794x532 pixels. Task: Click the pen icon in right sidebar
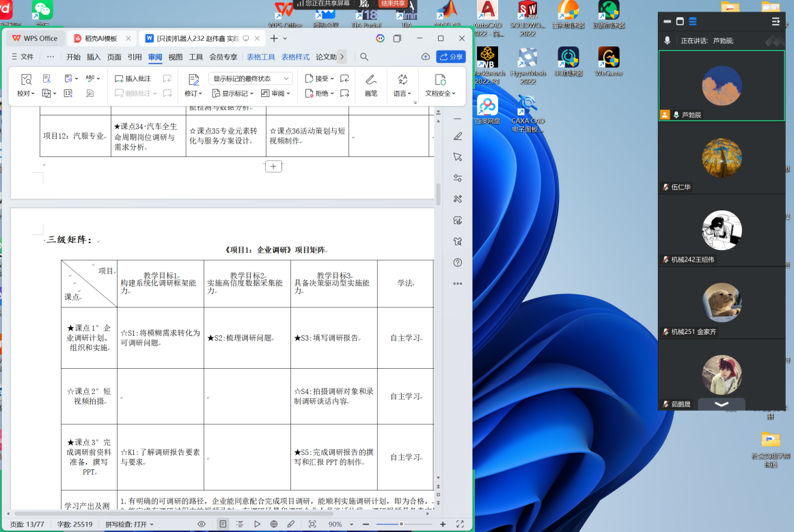coord(458,137)
